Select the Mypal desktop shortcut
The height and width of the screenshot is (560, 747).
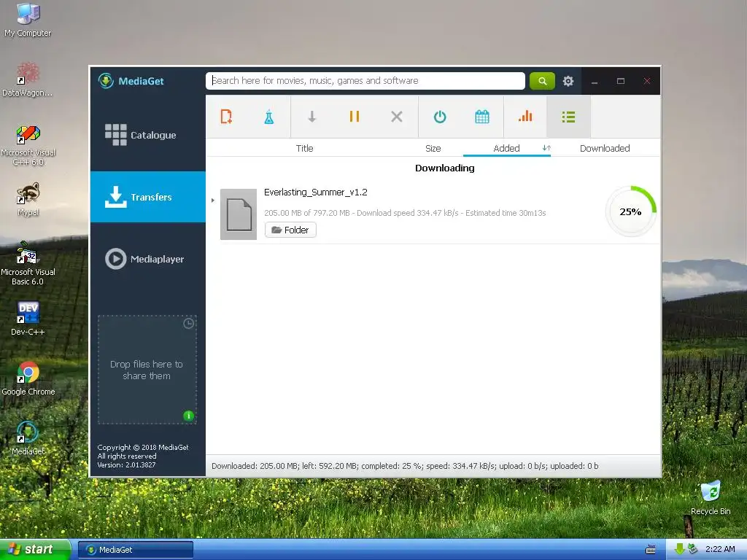[x=28, y=199]
